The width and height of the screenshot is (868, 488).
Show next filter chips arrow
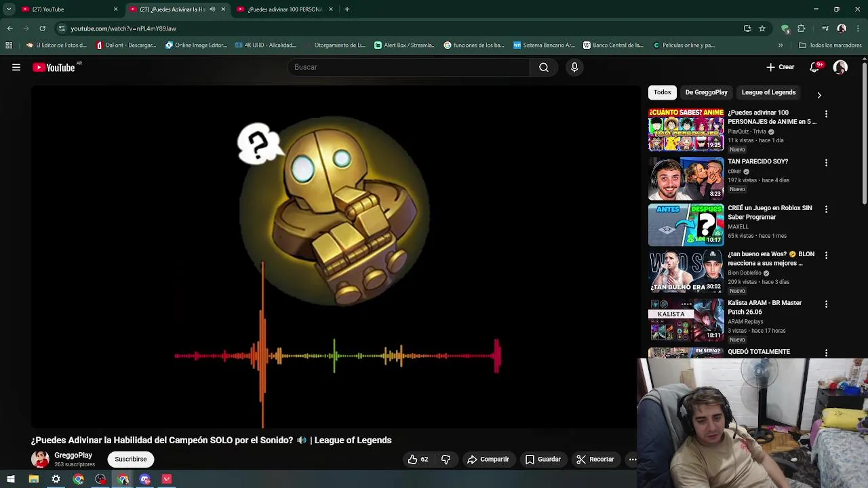(818, 95)
